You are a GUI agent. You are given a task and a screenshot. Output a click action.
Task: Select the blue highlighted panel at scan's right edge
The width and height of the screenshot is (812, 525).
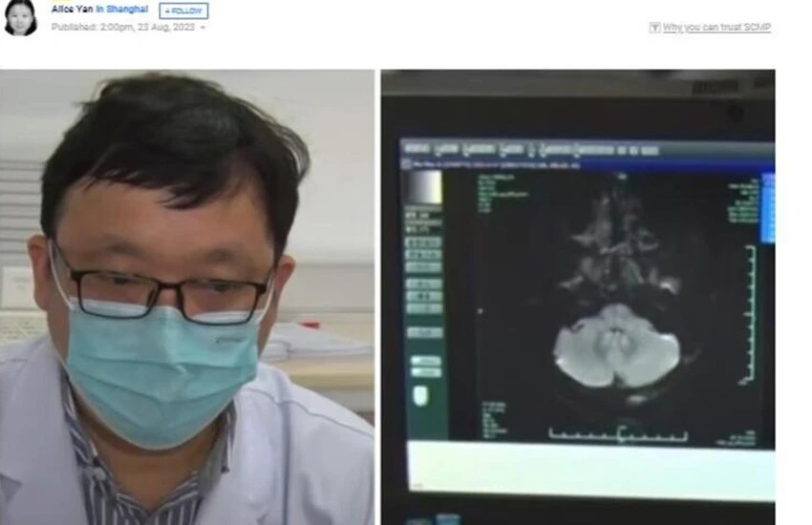point(767,207)
